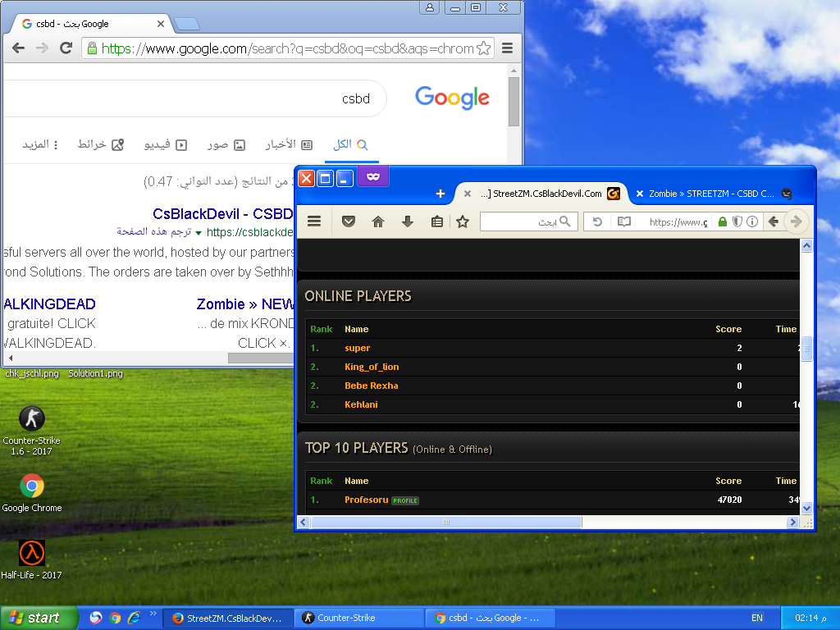The height and width of the screenshot is (630, 840).
Task: Close the Zombie » STREETZM tab
Action: 639,194
